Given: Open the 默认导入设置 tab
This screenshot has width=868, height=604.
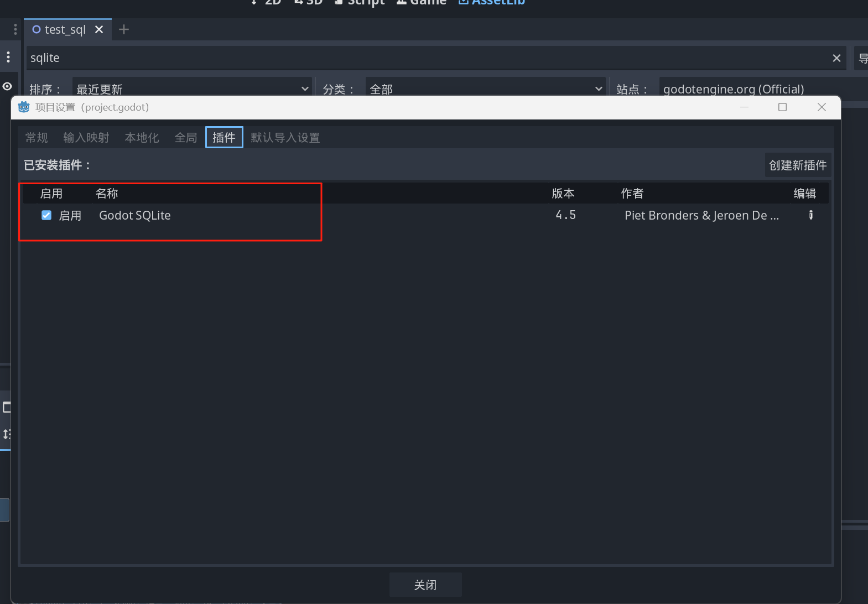Looking at the screenshot, I should click(x=285, y=137).
